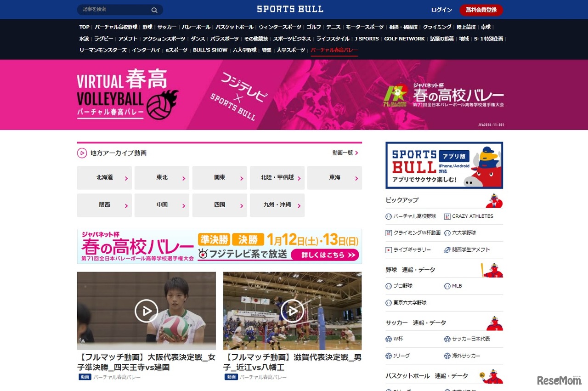Click the football icon next to 関西学生アメフト

pos(447,250)
